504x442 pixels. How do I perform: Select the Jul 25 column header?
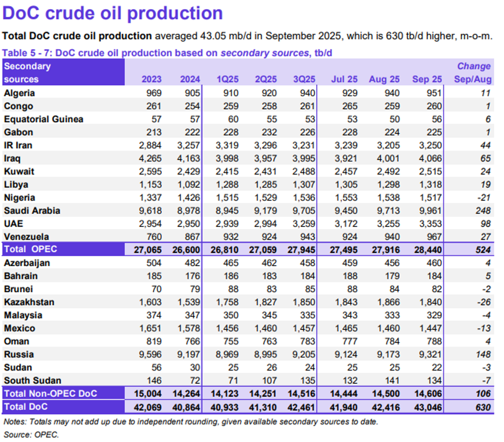[344, 79]
